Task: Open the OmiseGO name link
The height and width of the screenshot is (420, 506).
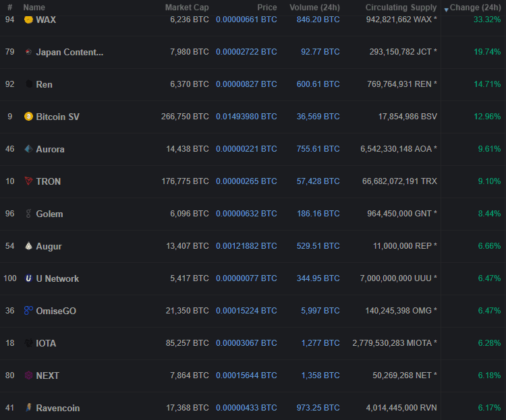Action: click(x=56, y=311)
